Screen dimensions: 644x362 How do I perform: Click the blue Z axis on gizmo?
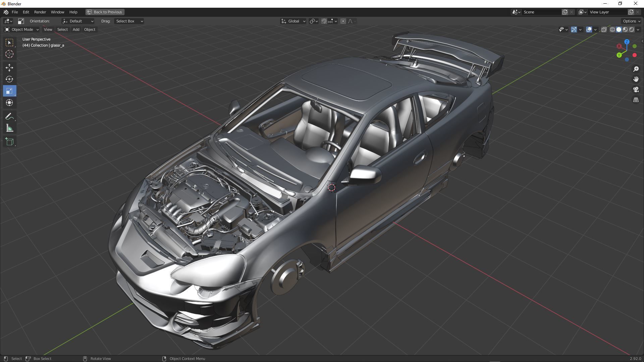(x=627, y=42)
